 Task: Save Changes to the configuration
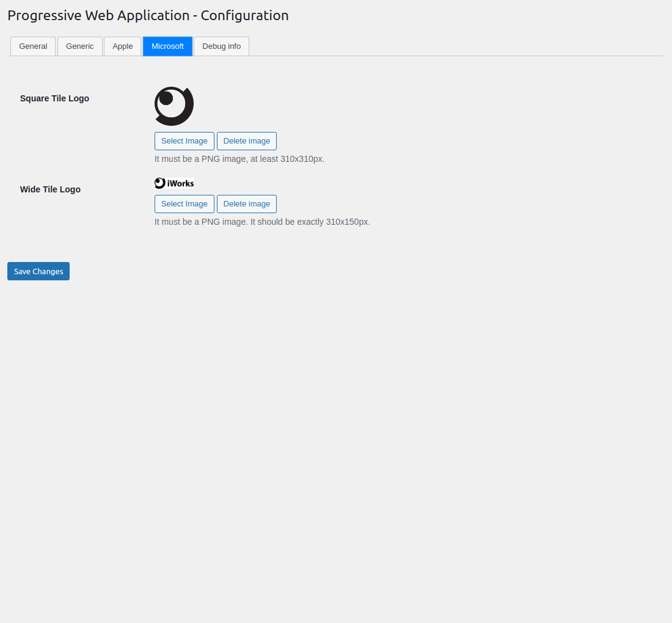tap(38, 271)
